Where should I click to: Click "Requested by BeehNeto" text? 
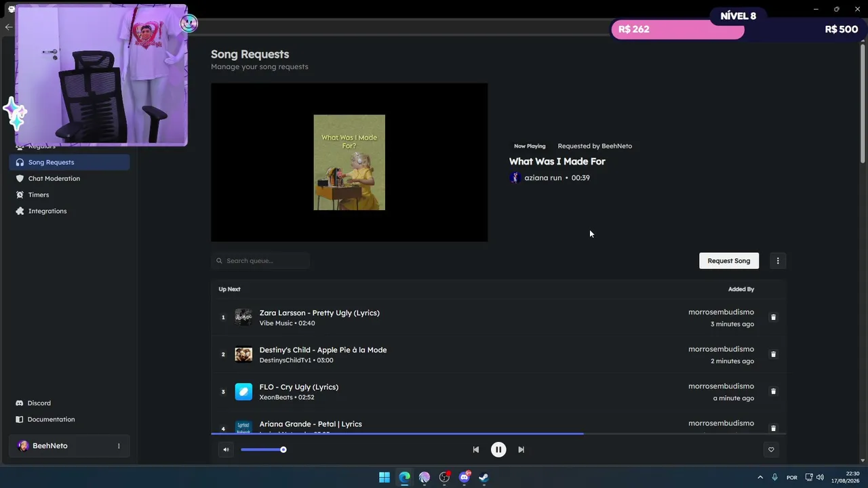point(595,146)
